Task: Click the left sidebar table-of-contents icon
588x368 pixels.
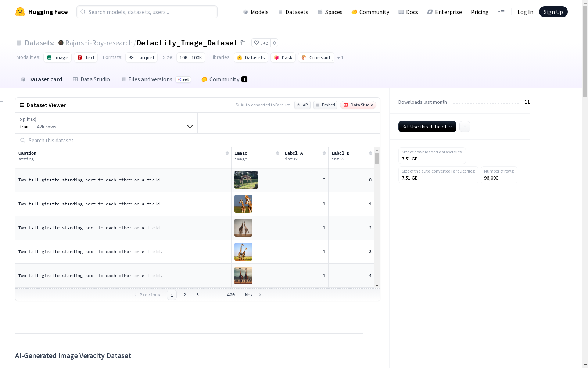Action: coord(2,102)
